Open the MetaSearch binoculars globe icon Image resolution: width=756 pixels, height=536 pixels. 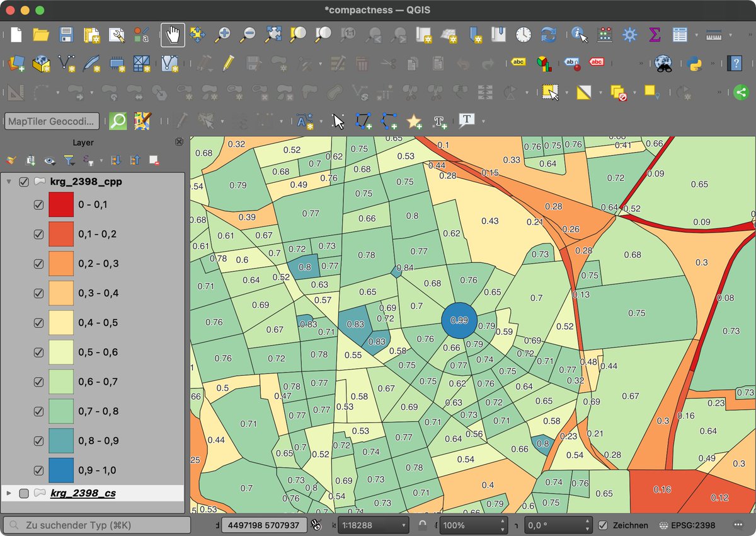pyautogui.click(x=663, y=63)
